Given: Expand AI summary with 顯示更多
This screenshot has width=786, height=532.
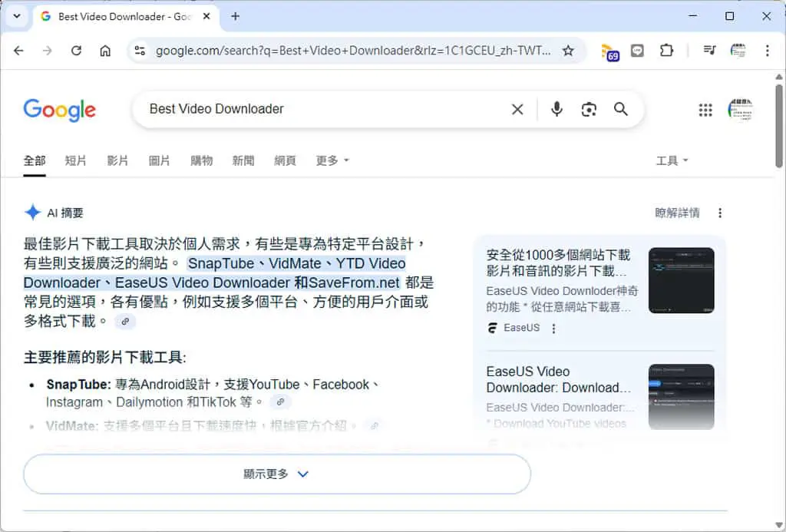Looking at the screenshot, I should point(276,474).
